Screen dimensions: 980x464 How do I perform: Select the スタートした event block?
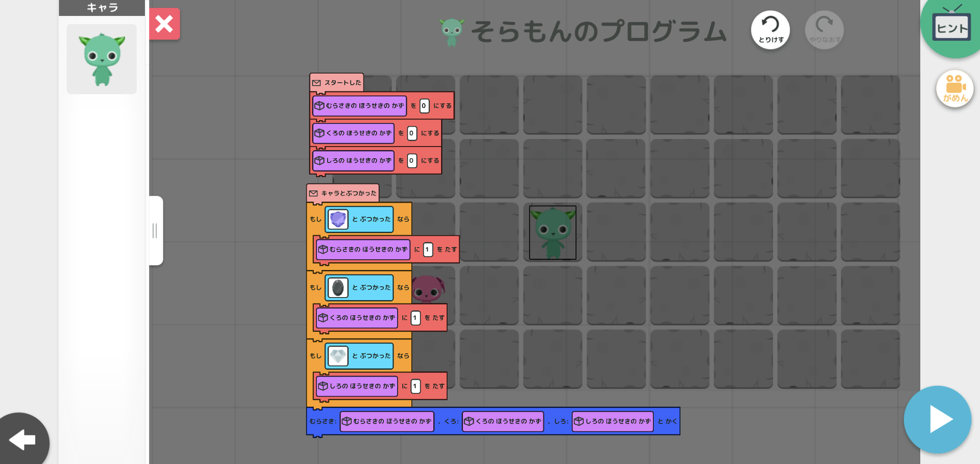[337, 83]
